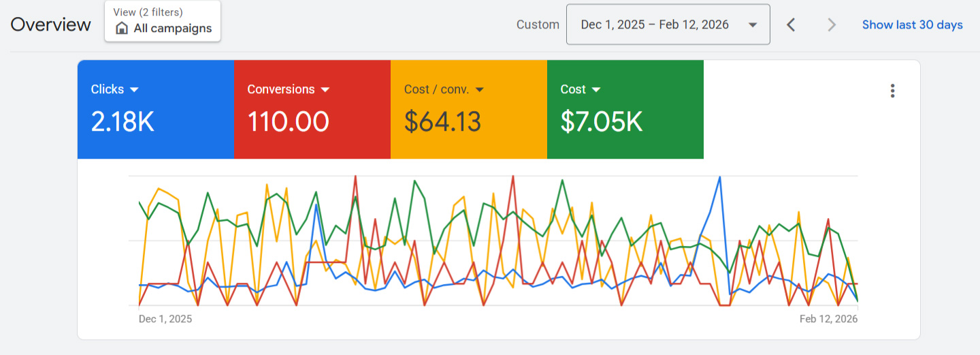980x355 pixels.
Task: Select the green $7.05K Cost value
Action: 601,122
